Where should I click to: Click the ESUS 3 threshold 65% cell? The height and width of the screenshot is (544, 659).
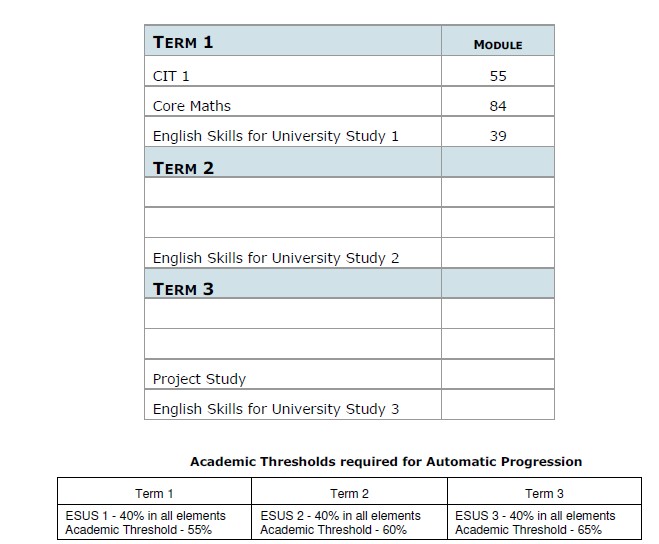544,522
